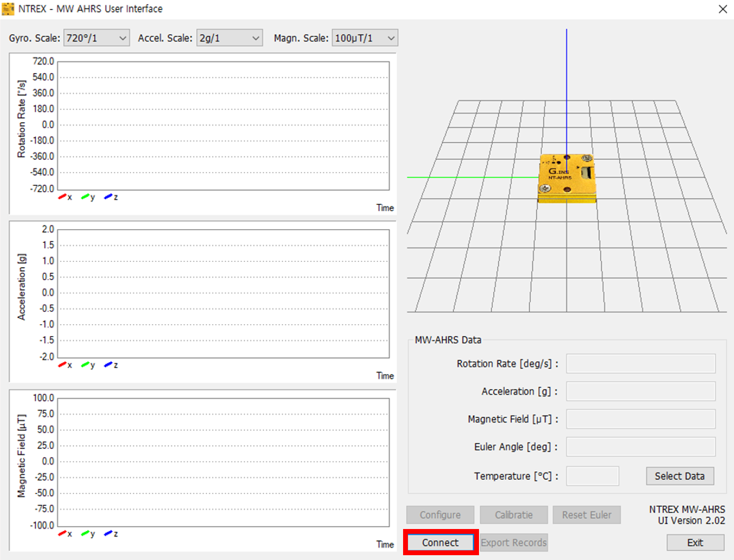
Task: Click the Select Data button
Action: [680, 476]
